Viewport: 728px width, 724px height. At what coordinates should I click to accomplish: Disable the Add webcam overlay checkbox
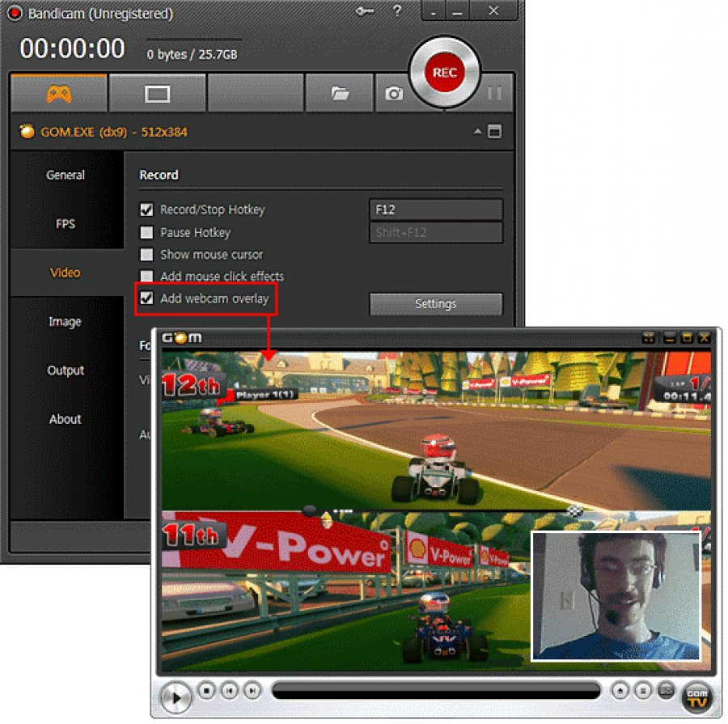146,298
